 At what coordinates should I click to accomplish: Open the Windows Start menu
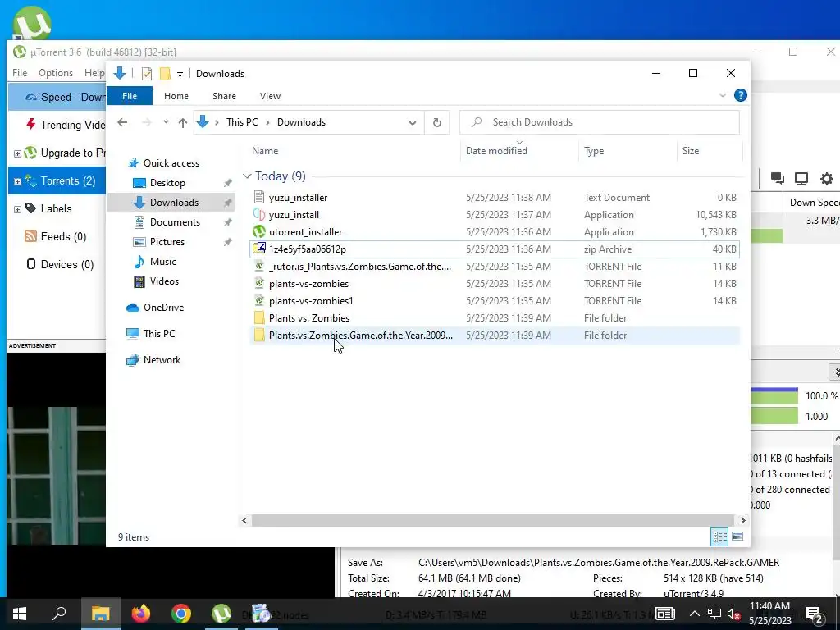[20, 614]
